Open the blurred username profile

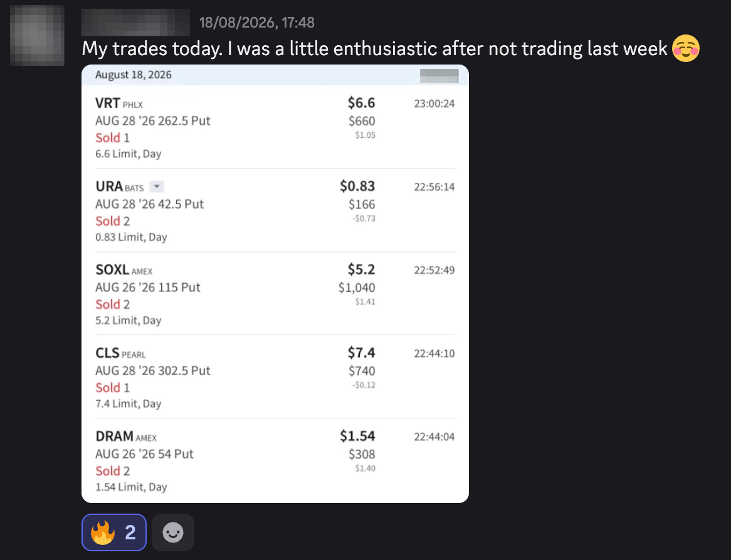tap(135, 22)
